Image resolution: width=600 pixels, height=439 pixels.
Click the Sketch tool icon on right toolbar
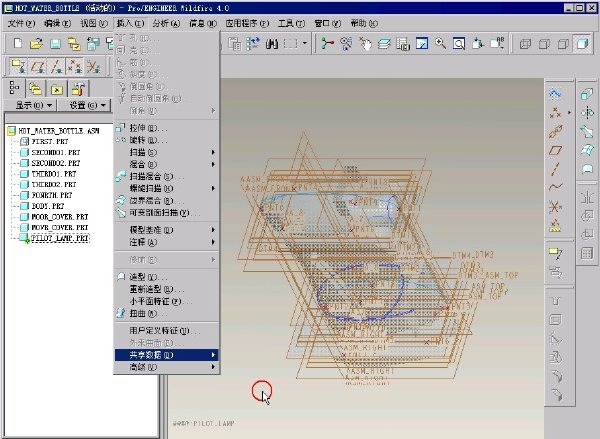coord(555,93)
